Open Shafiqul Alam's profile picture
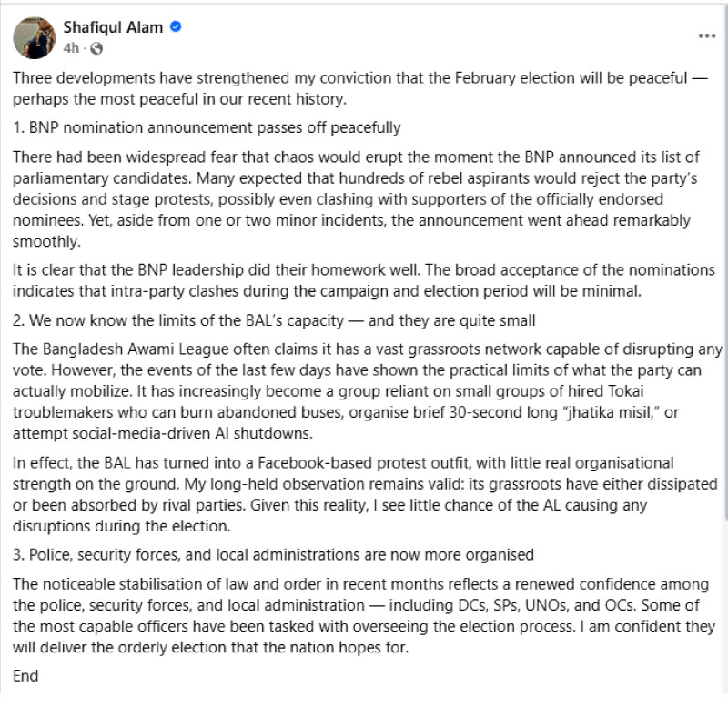Screen dimensions: 728x728 35,38
